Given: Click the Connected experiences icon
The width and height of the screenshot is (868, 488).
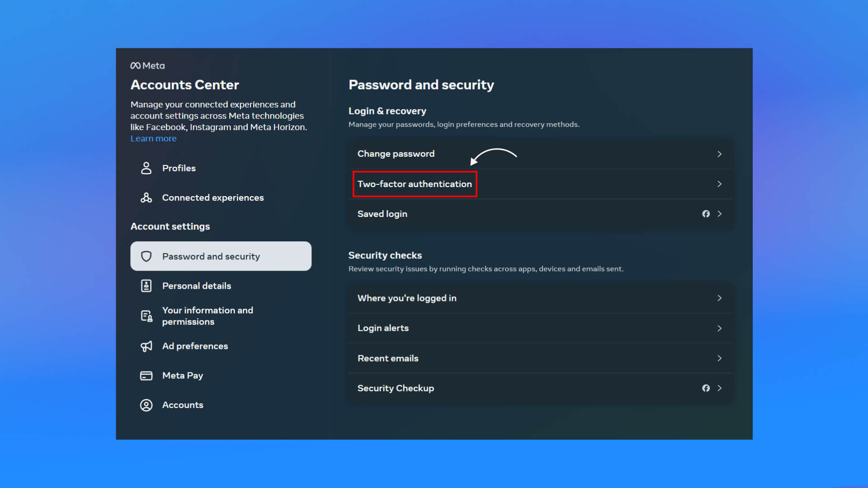Looking at the screenshot, I should point(146,197).
